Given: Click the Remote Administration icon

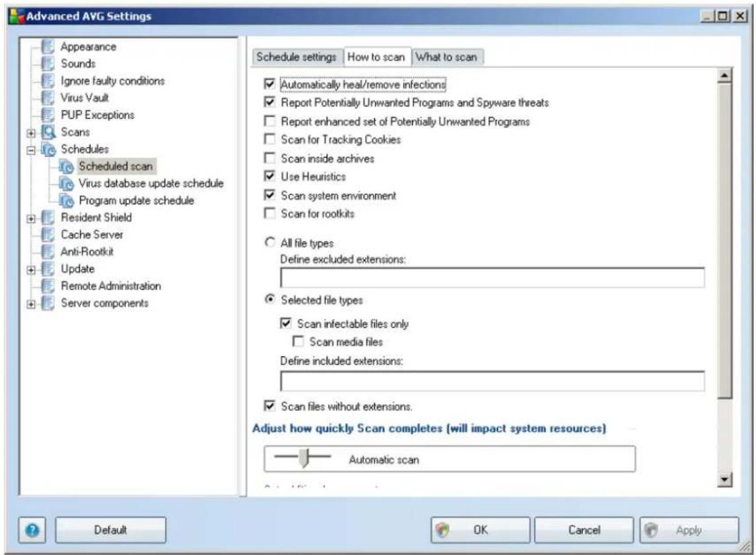Looking at the screenshot, I should click(x=48, y=285).
